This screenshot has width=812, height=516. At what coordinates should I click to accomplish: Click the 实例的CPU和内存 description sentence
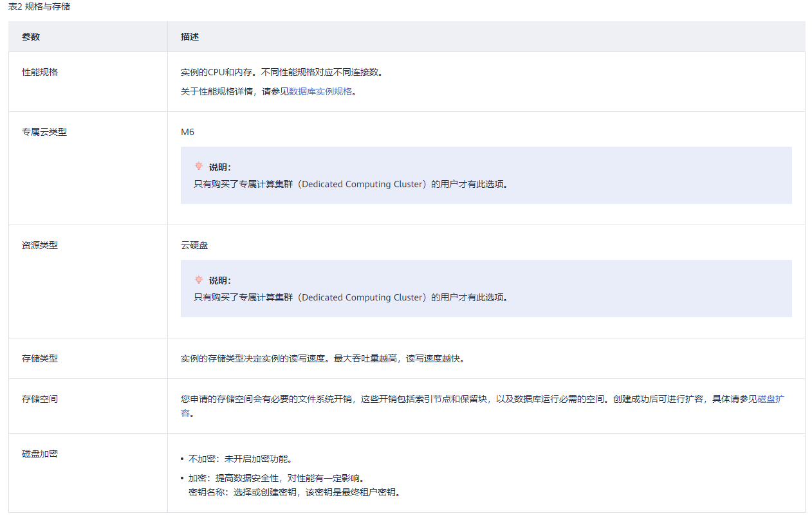tap(282, 72)
